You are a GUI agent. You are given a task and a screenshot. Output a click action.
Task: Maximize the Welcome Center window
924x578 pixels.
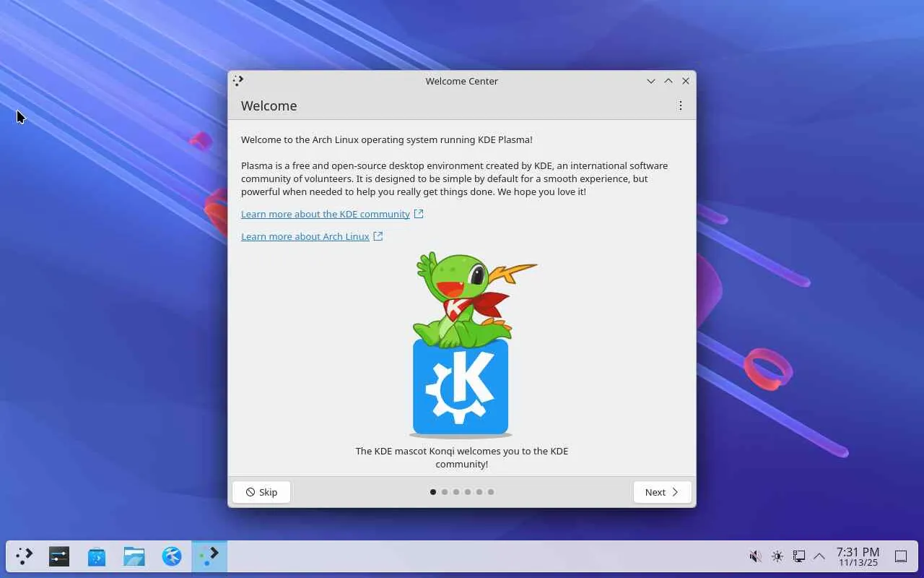pyautogui.click(x=668, y=81)
